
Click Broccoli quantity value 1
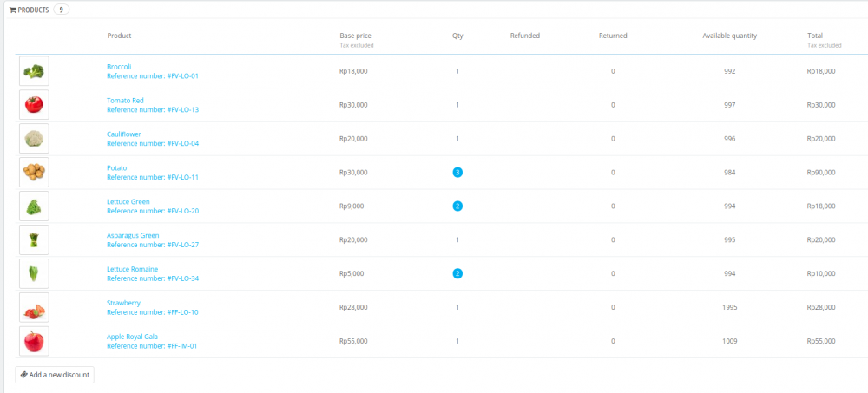(x=457, y=71)
